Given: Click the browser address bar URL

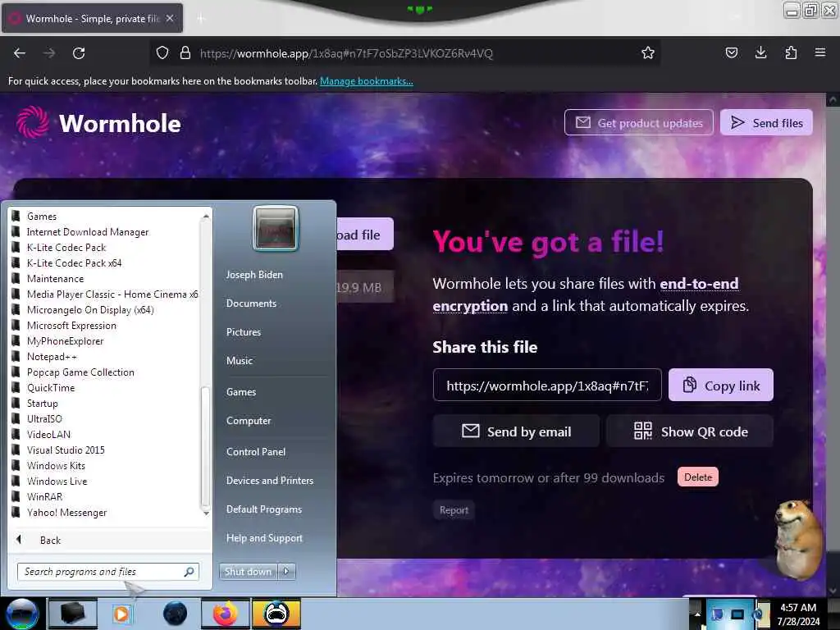Looking at the screenshot, I should (346, 53).
